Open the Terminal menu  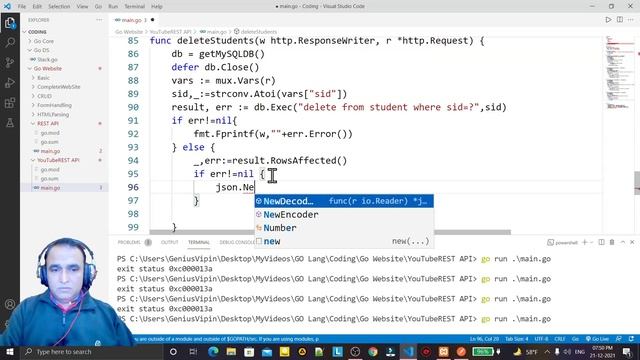(x=134, y=7)
